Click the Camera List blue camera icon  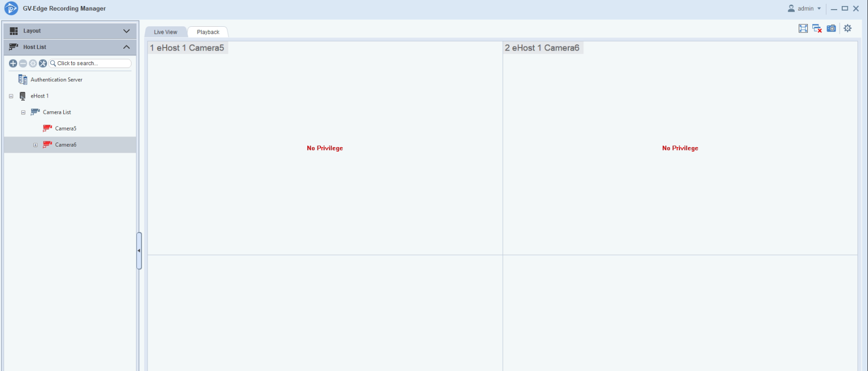click(x=35, y=112)
